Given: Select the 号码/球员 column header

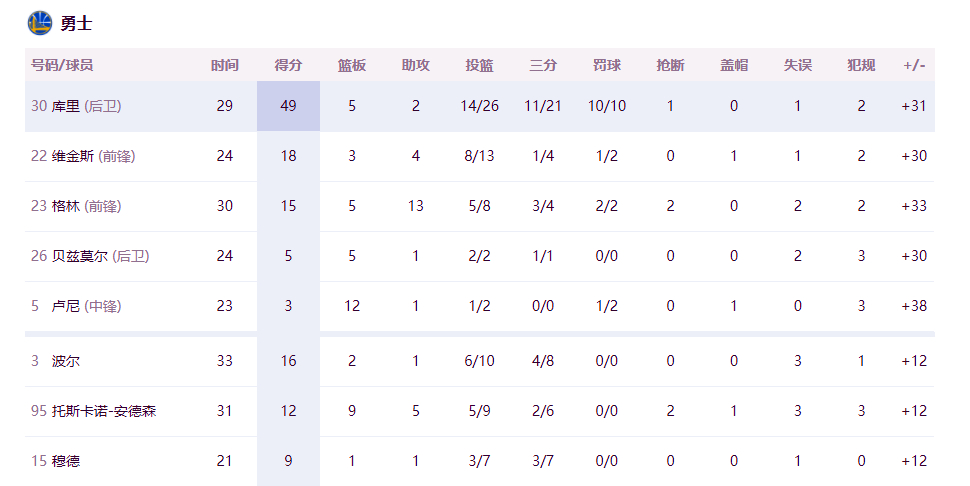Looking at the screenshot, I should [x=62, y=65].
